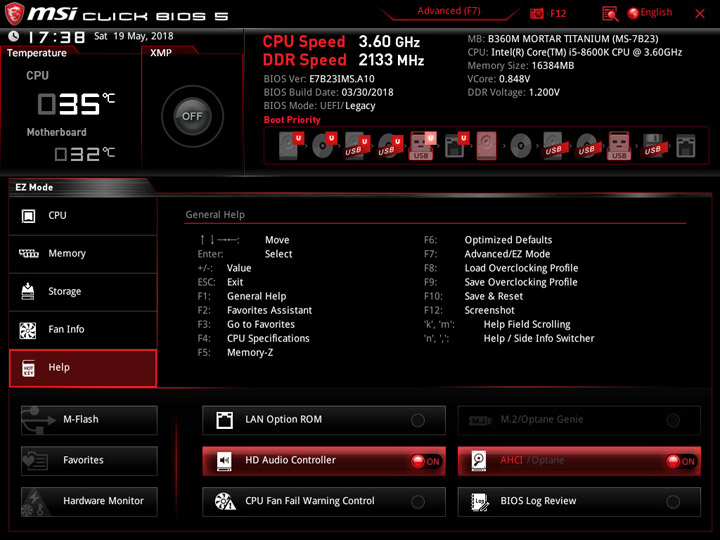
Task: Click DDR Voltage value 1.200V
Action: pyautogui.click(x=544, y=92)
